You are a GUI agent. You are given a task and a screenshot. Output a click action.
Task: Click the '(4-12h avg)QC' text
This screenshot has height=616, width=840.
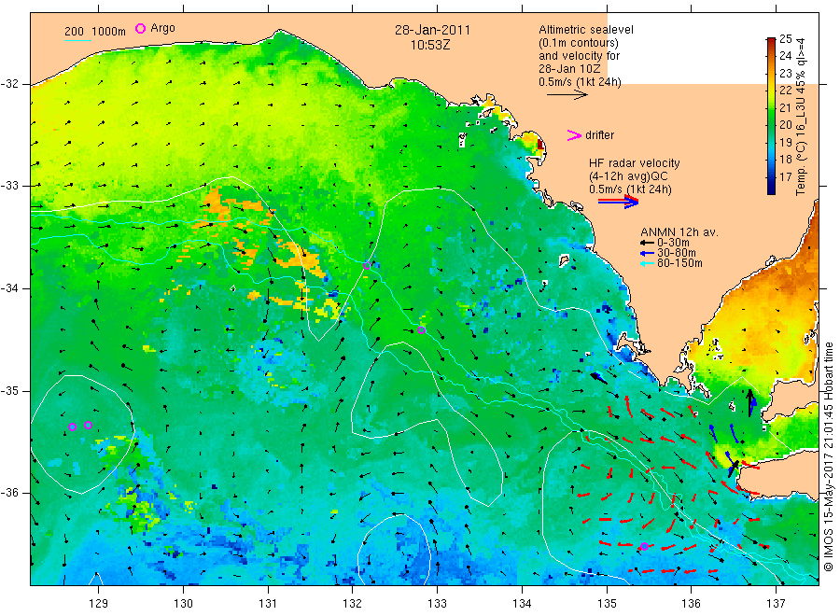pyautogui.click(x=628, y=176)
